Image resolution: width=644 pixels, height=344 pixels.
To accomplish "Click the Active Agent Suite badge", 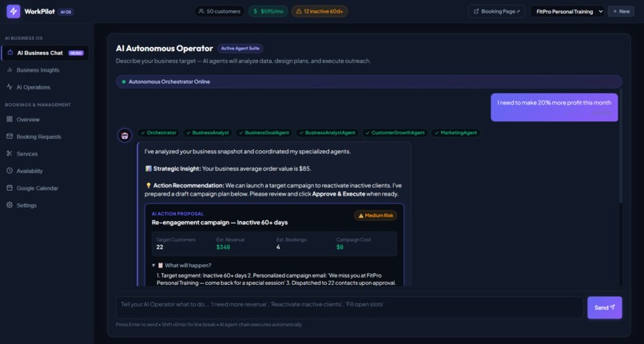I will (241, 49).
